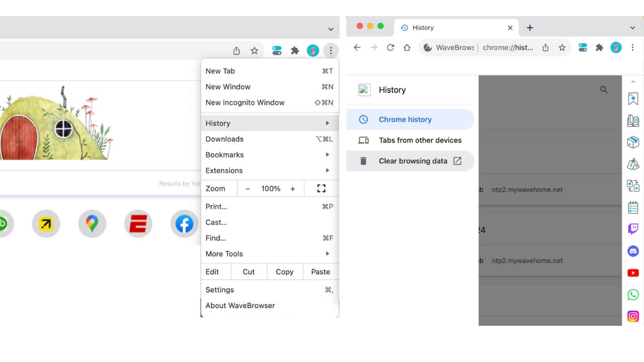Click Clear browsing data
This screenshot has height=362, width=644.
pyautogui.click(x=413, y=161)
